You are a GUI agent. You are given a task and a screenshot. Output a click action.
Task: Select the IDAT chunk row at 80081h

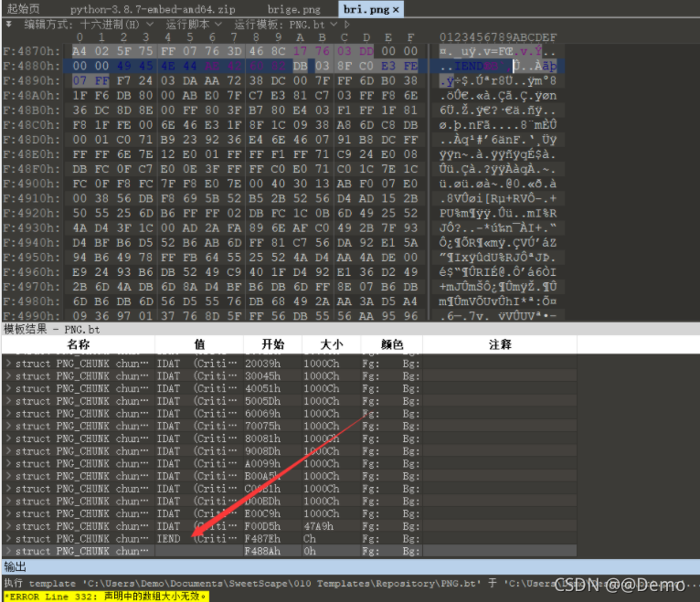[x=290, y=438]
